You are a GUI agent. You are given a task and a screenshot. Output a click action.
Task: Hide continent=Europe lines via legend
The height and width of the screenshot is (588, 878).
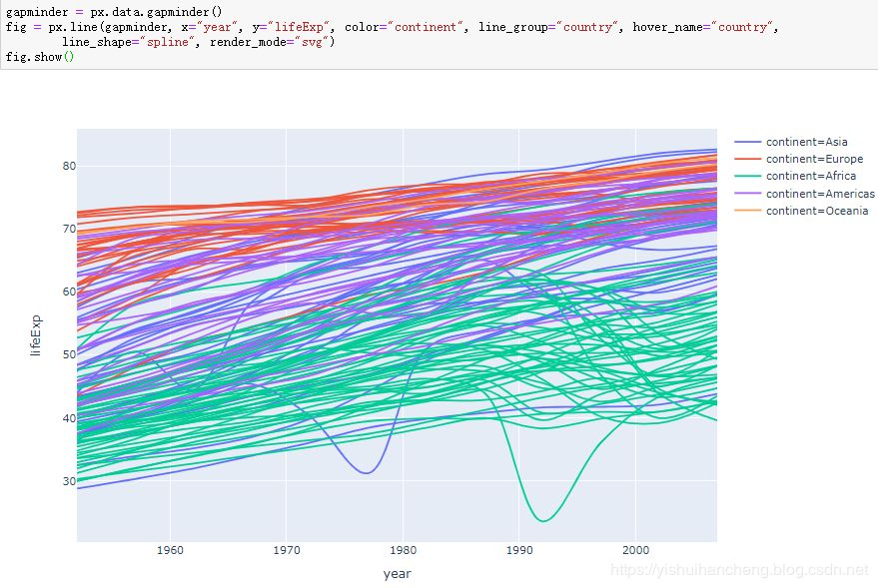pos(814,159)
